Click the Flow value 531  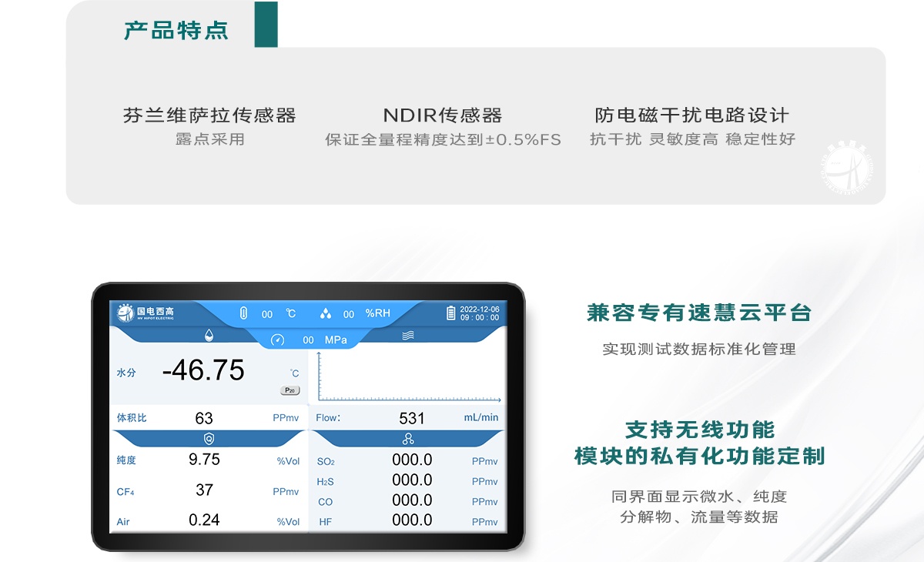coord(412,418)
